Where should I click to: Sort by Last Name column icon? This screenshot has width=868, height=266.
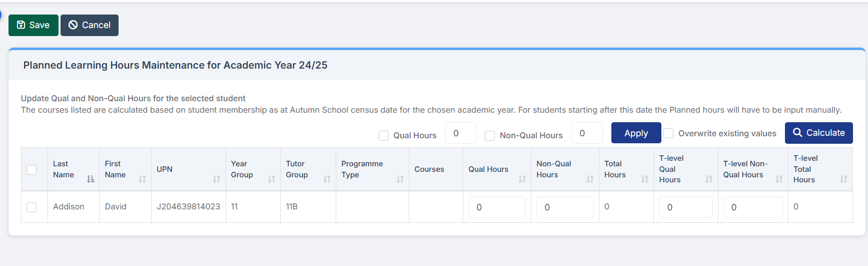pyautogui.click(x=91, y=179)
